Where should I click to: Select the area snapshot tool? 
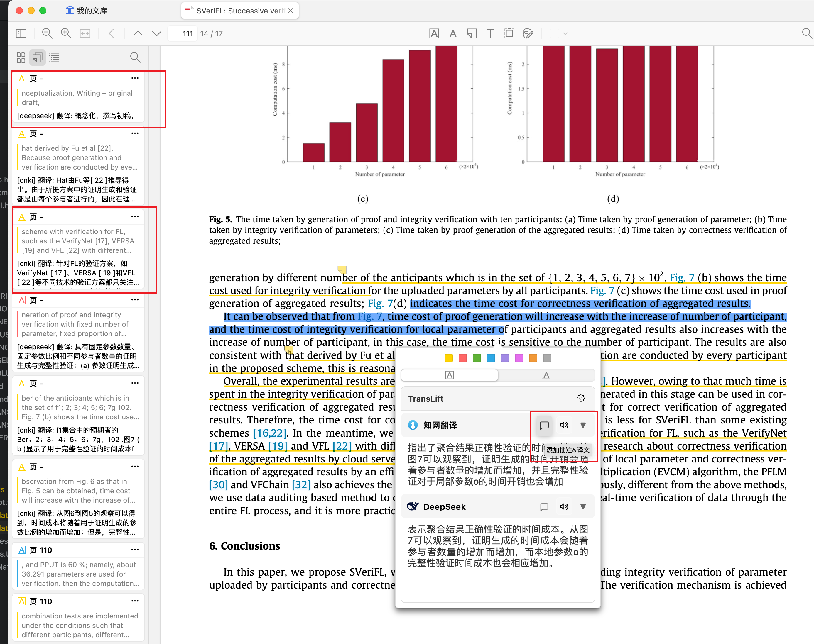pos(509,33)
